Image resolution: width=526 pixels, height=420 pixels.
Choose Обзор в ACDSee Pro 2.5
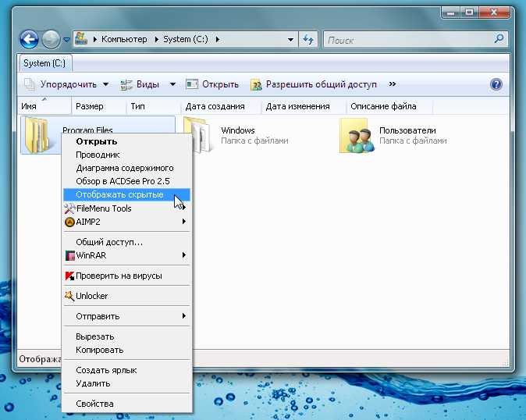click(x=126, y=181)
